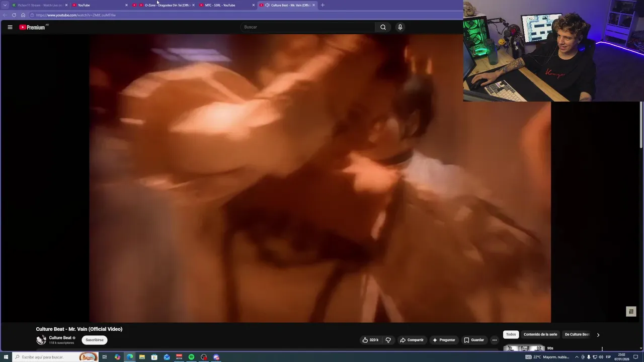Show more filter chips with right arrow

[x=598, y=334]
